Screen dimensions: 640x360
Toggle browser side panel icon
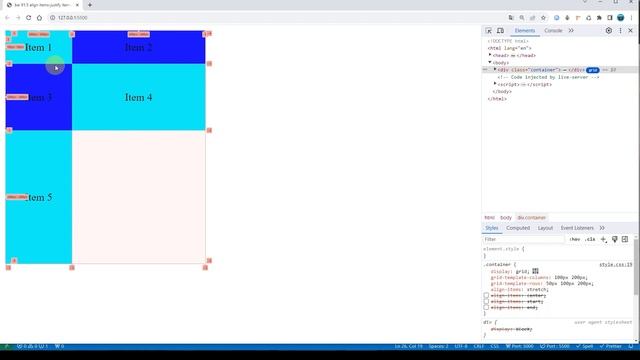click(610, 18)
